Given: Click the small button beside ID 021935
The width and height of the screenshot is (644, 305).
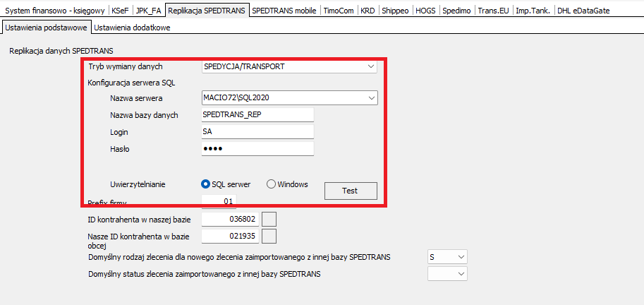Looking at the screenshot, I should (269, 236).
